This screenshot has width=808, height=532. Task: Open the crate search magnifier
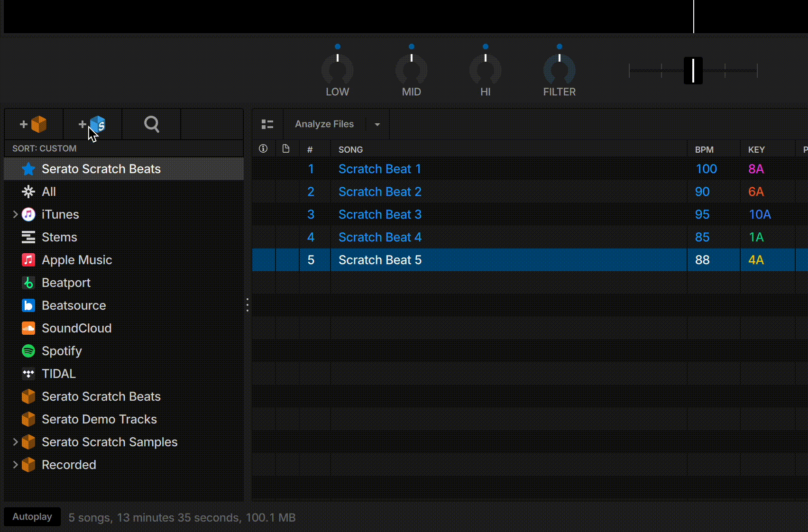[x=152, y=124]
